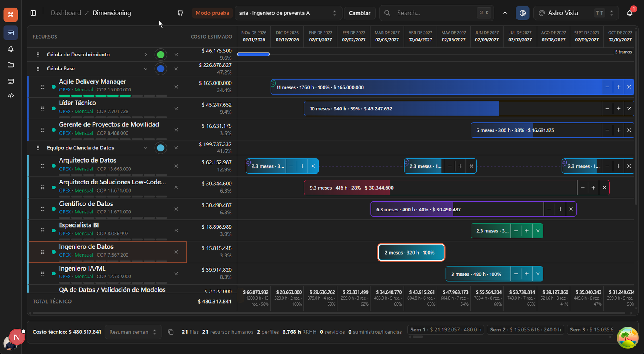Pick the blue color swatch for Célula Base
Image resolution: width=644 pixels, height=354 pixels.
click(x=161, y=69)
